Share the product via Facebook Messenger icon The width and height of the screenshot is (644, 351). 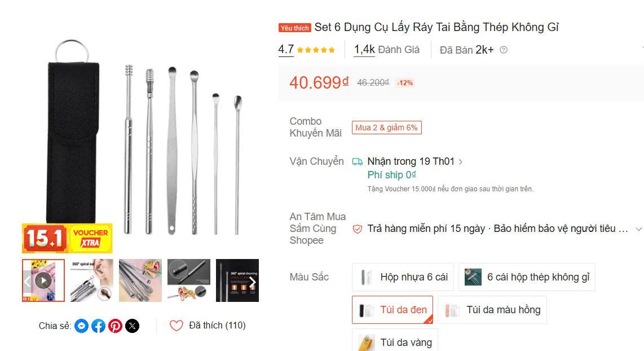81,326
